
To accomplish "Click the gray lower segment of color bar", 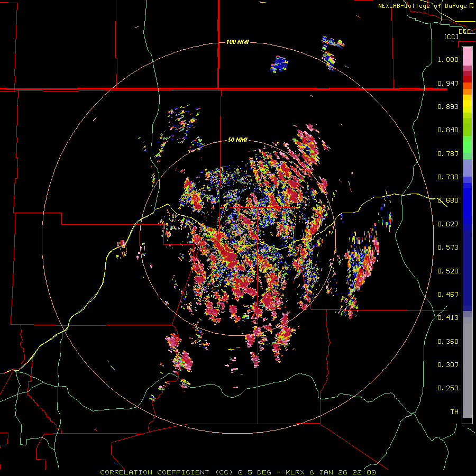I will pyautogui.click(x=467, y=368).
